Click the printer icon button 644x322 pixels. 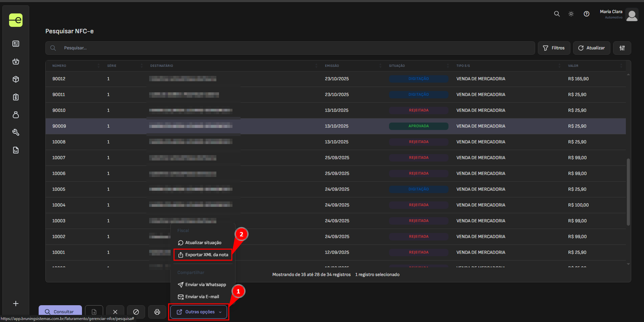(157, 312)
